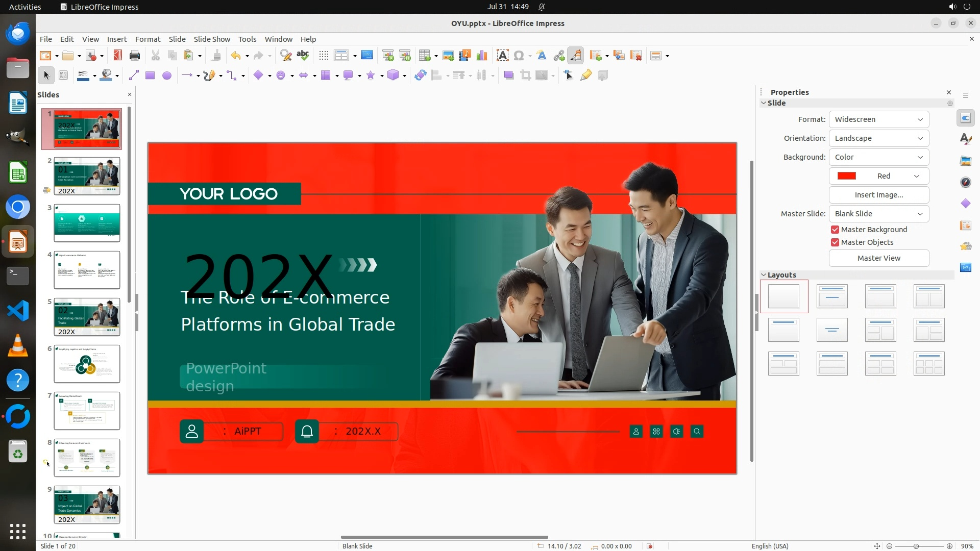
Task: Open the Format dropdown showing Widescreen
Action: (x=878, y=119)
